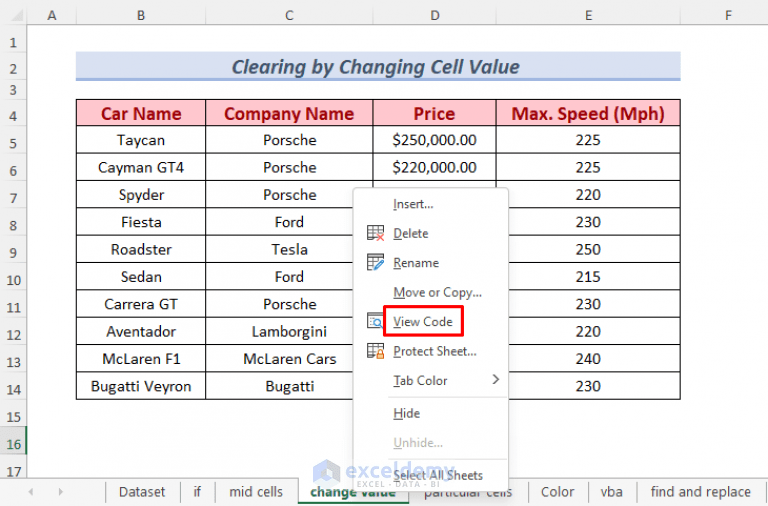Select column B header
Viewport: 768px width, 506px height.
(141, 16)
